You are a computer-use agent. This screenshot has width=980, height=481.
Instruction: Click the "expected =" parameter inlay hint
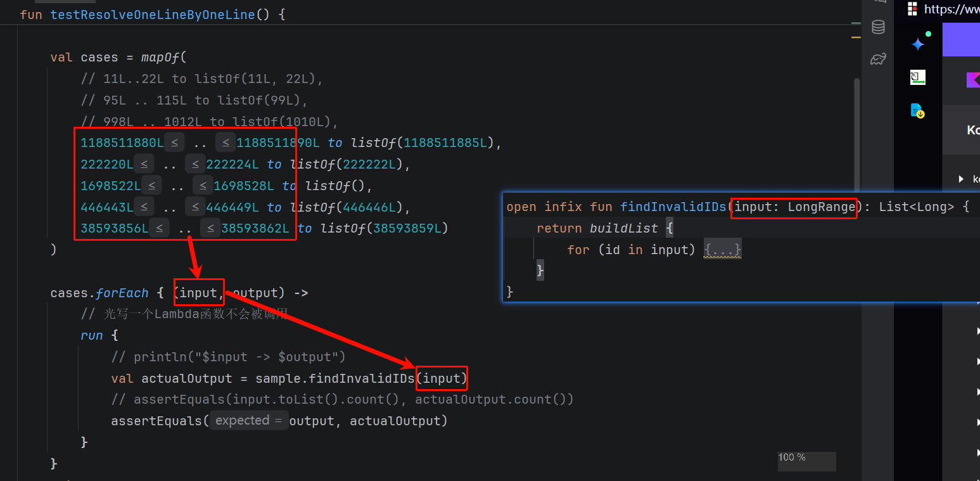click(x=248, y=421)
